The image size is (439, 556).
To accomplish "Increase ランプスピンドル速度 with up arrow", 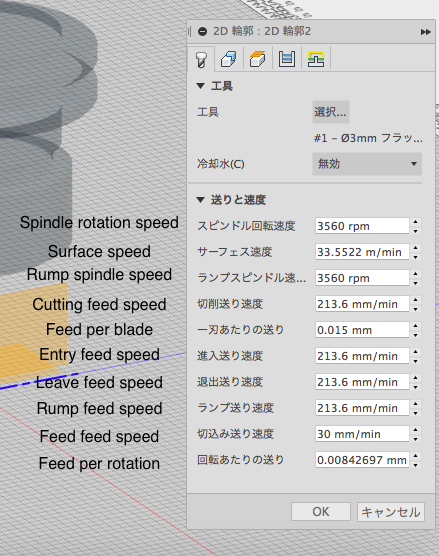I will coord(415,274).
